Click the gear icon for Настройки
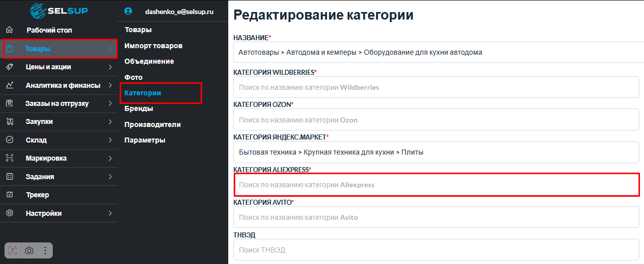This screenshot has height=264, width=644. pos(9,213)
